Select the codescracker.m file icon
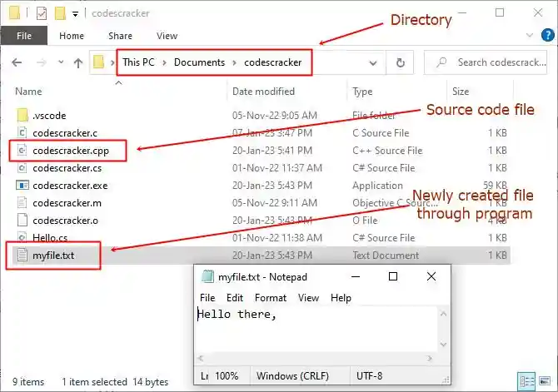Screen dimensions: 558x392 coord(22,203)
